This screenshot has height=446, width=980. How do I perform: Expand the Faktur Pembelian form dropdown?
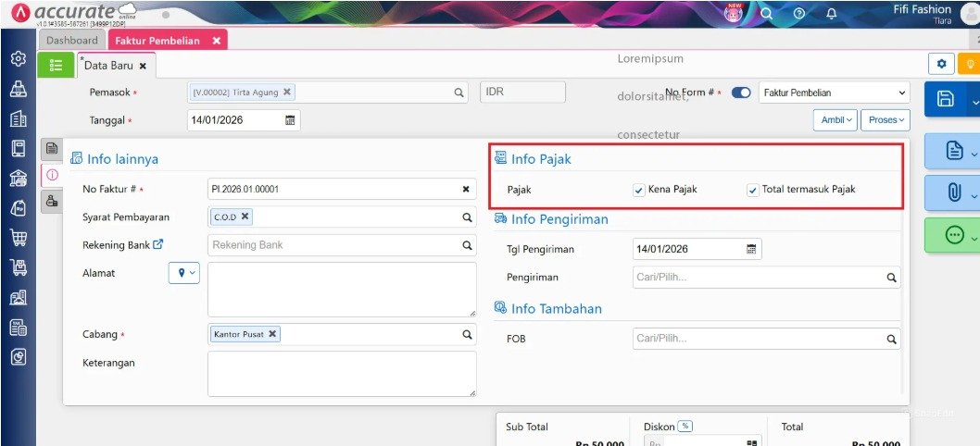[834, 93]
